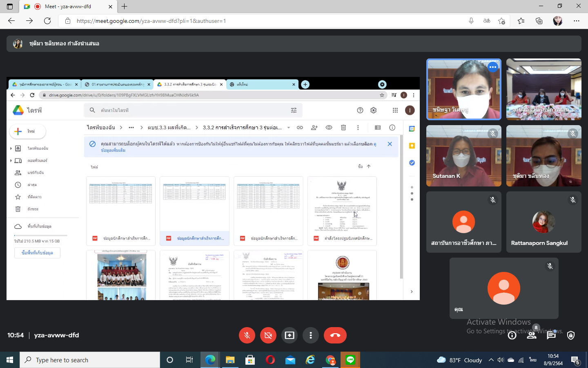Open the host controls shield icon
The height and width of the screenshot is (368, 588).
click(571, 335)
